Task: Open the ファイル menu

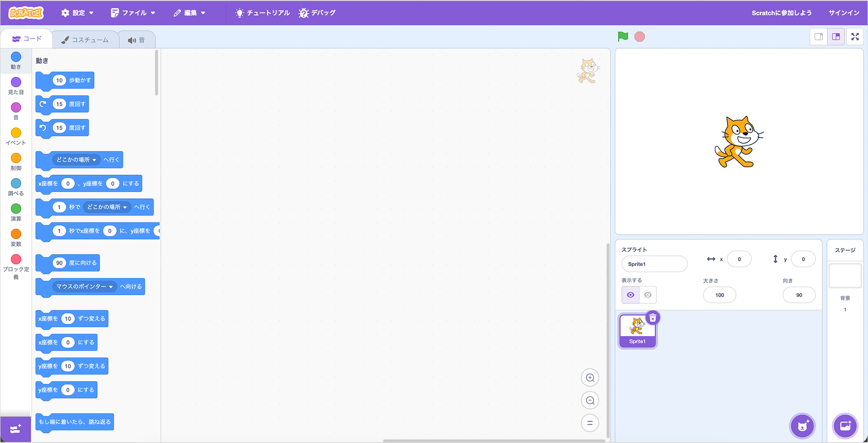Action: 133,13
